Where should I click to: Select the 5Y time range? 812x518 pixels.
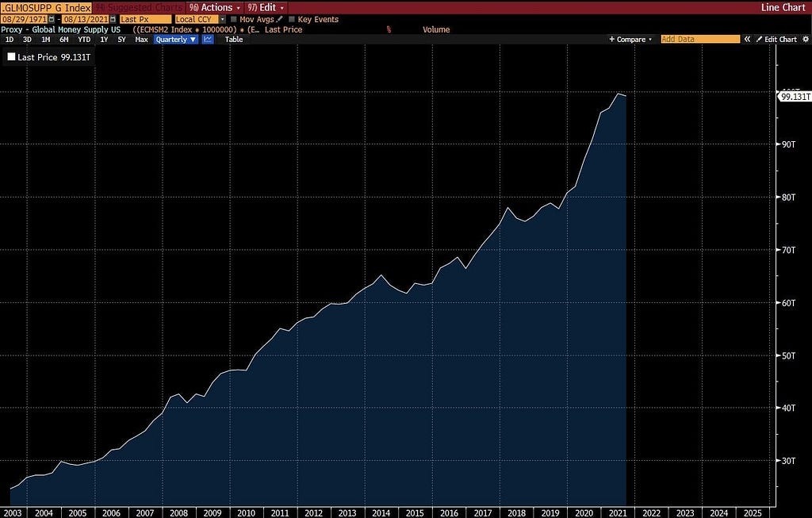click(121, 40)
